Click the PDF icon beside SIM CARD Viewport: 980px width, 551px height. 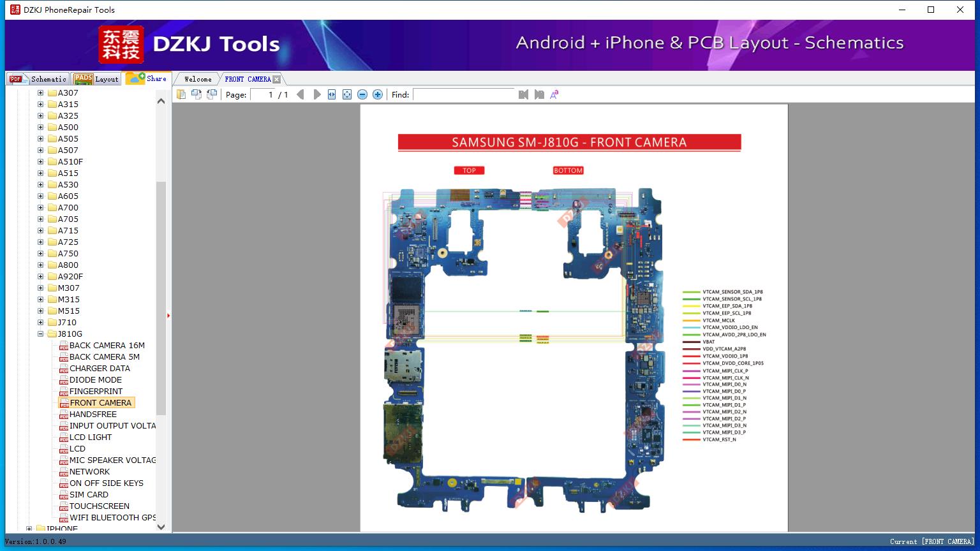64,495
